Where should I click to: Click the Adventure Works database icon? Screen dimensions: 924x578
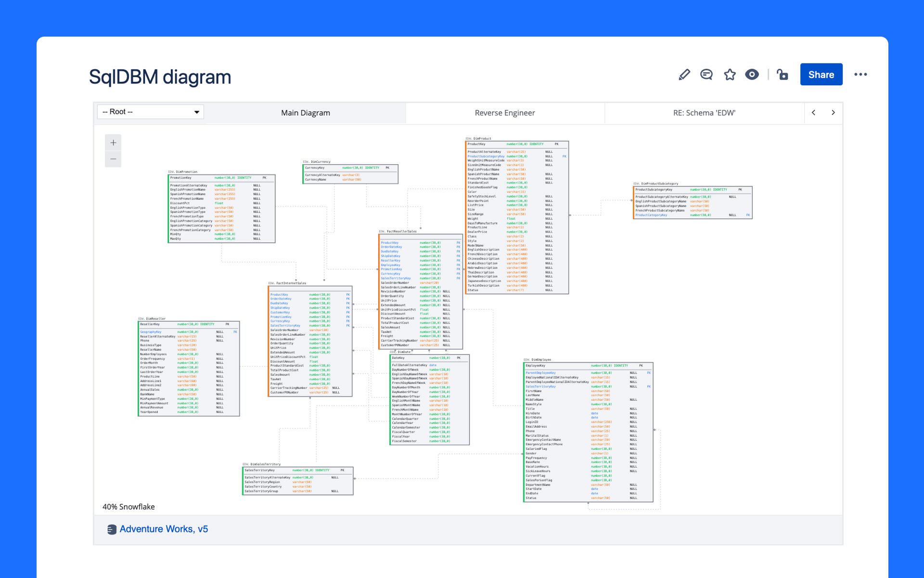point(112,529)
